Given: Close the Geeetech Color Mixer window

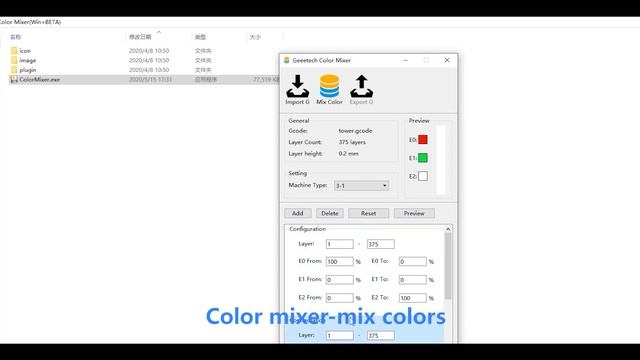Looking at the screenshot, I should click(x=447, y=60).
